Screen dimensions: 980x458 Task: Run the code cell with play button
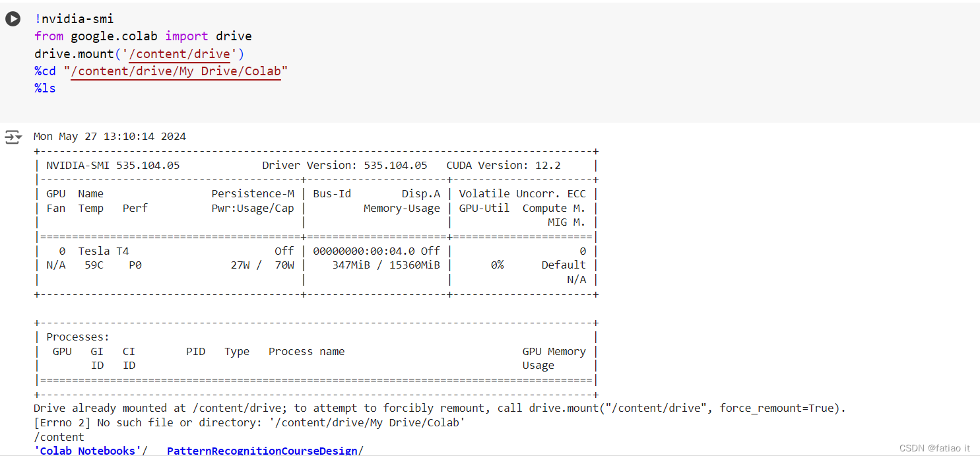pos(13,19)
